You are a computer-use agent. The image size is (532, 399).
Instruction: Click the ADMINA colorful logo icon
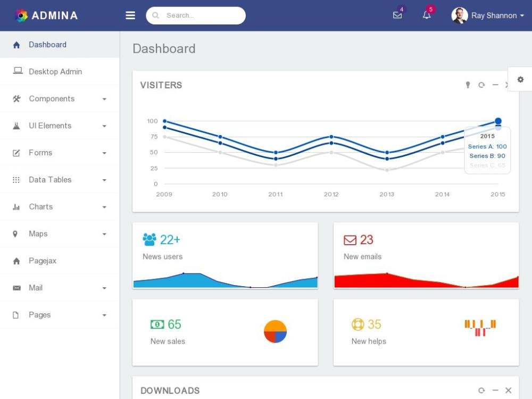(x=21, y=15)
